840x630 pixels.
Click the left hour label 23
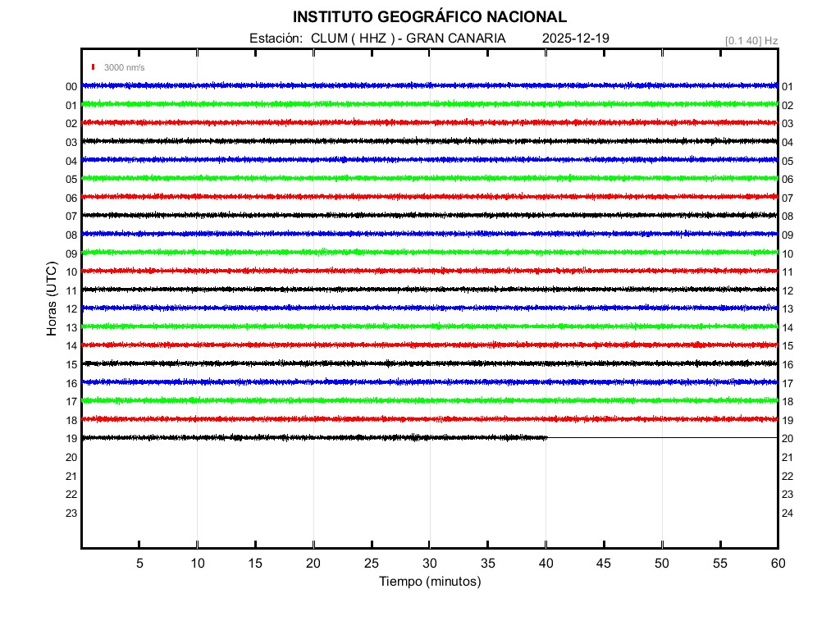[71, 514]
